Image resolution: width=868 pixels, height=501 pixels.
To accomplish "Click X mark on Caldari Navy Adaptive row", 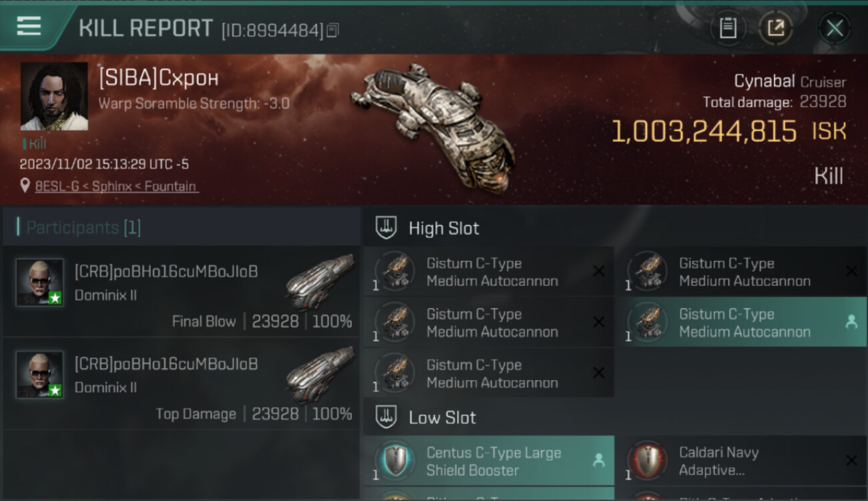I will click(851, 460).
